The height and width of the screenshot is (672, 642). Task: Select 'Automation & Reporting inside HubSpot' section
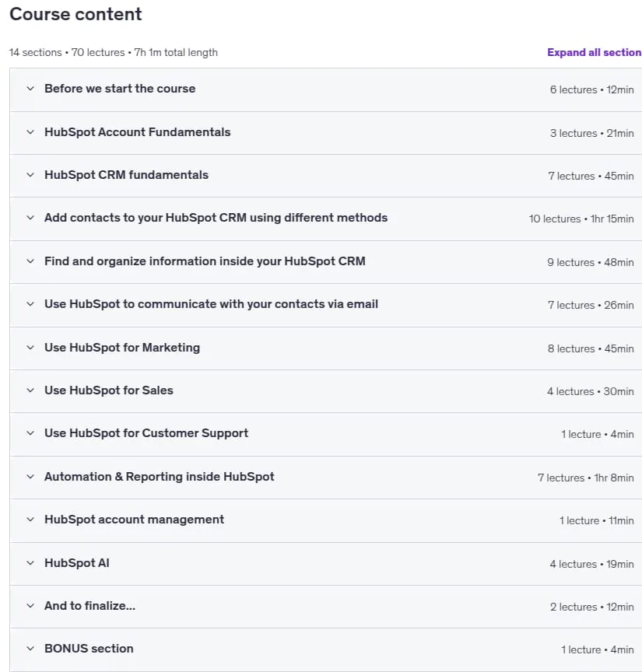(x=159, y=477)
